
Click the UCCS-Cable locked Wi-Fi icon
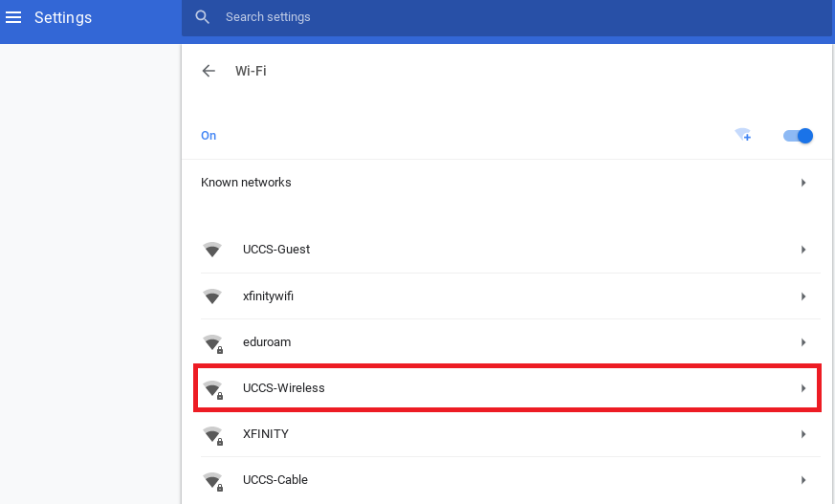[213, 481]
